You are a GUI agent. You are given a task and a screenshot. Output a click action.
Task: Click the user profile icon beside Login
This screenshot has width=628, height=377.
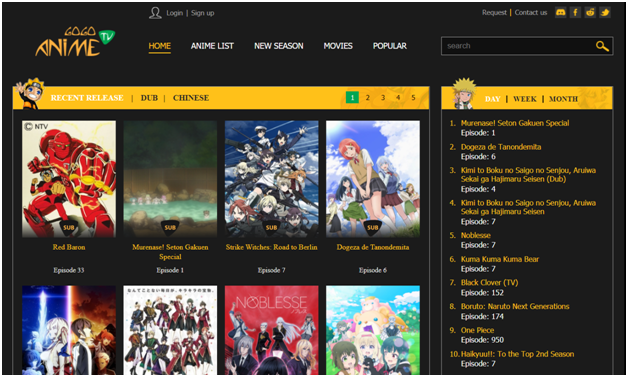coord(155,13)
